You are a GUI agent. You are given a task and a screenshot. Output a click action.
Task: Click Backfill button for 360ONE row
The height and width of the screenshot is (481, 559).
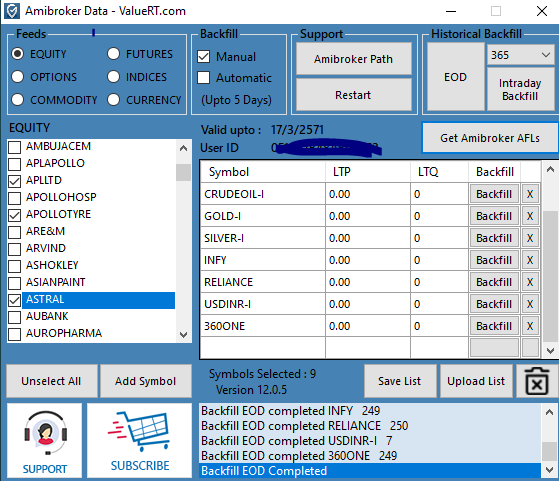pos(494,326)
